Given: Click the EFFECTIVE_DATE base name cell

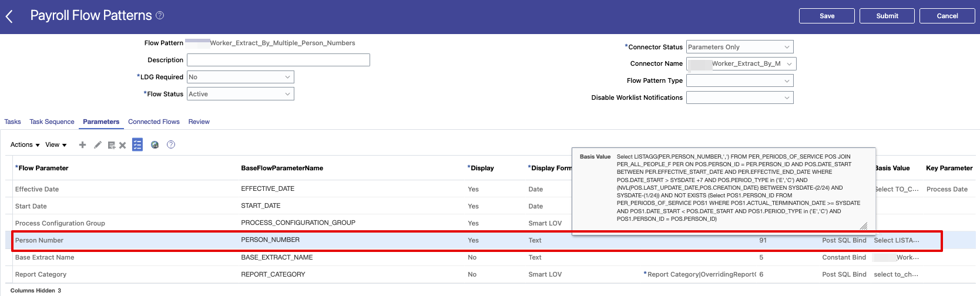Looking at the screenshot, I should (x=268, y=189).
